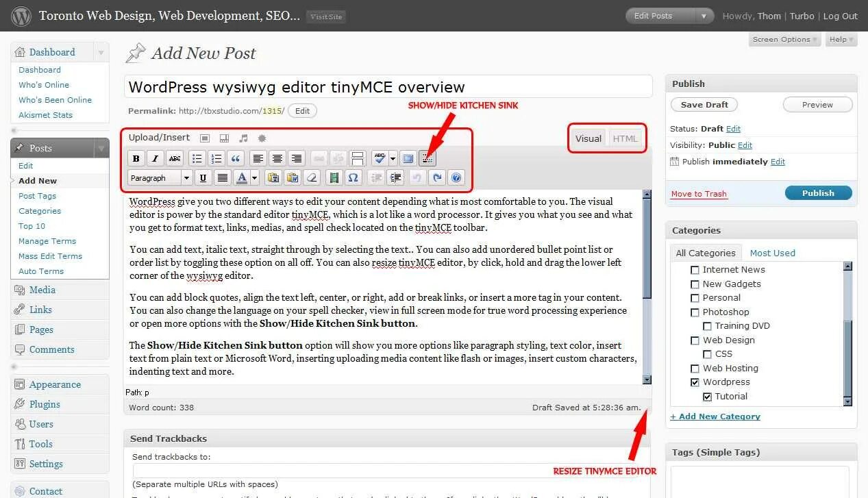Click Add New Category link
The width and height of the screenshot is (868, 498).
(715, 416)
